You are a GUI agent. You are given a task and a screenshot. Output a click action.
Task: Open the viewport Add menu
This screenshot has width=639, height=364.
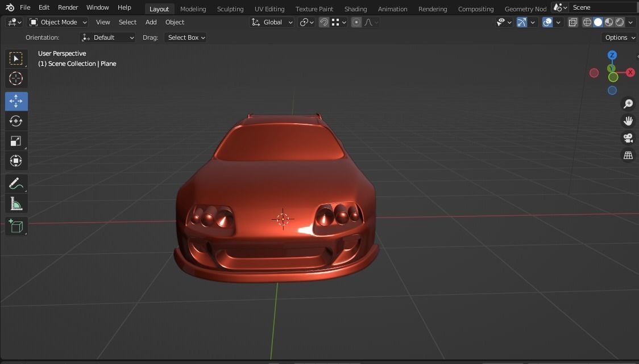[x=151, y=22]
